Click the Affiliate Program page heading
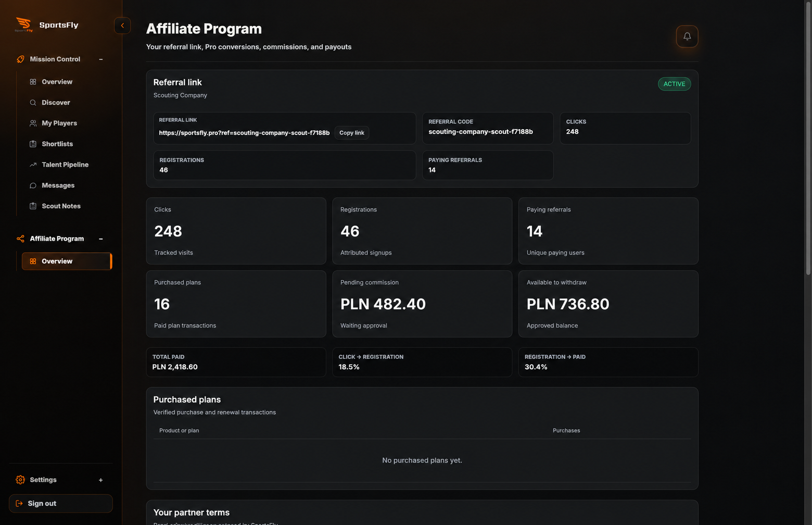The height and width of the screenshot is (525, 812). [204, 29]
